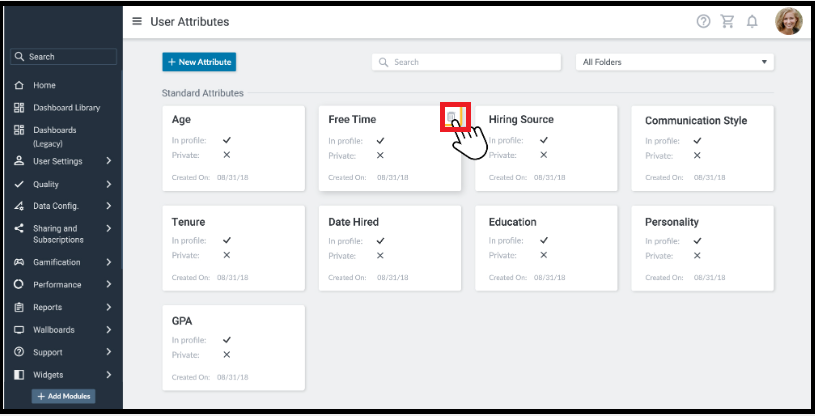Viewport: 815px width, 416px height.
Task: Open the notifications bell icon
Action: click(752, 21)
